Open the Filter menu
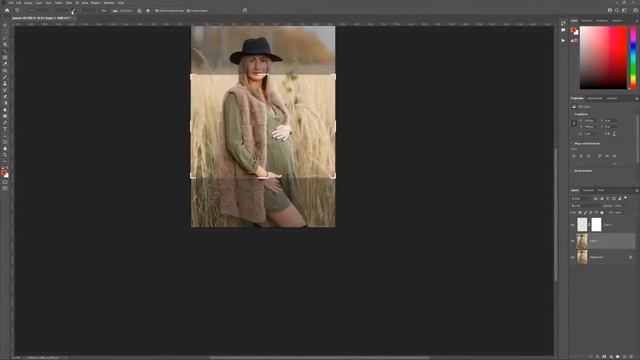Image resolution: width=640 pixels, height=360 pixels. pos(69,3)
